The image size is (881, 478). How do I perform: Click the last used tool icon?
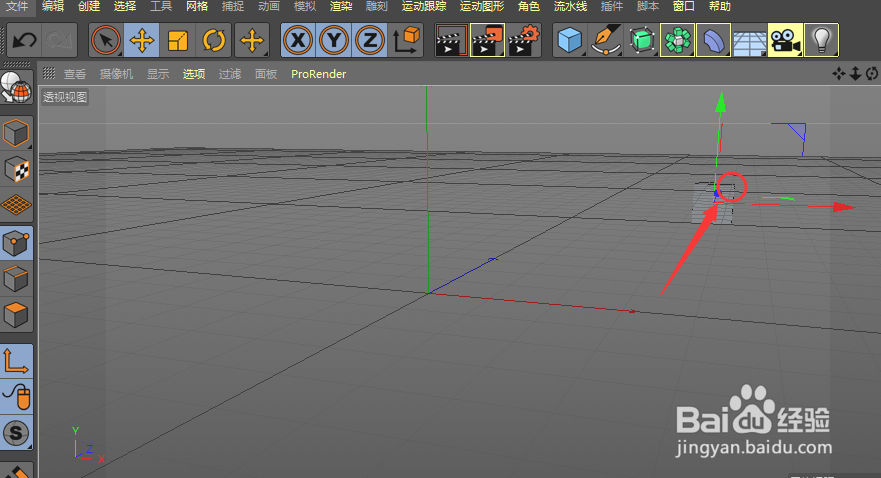point(252,40)
